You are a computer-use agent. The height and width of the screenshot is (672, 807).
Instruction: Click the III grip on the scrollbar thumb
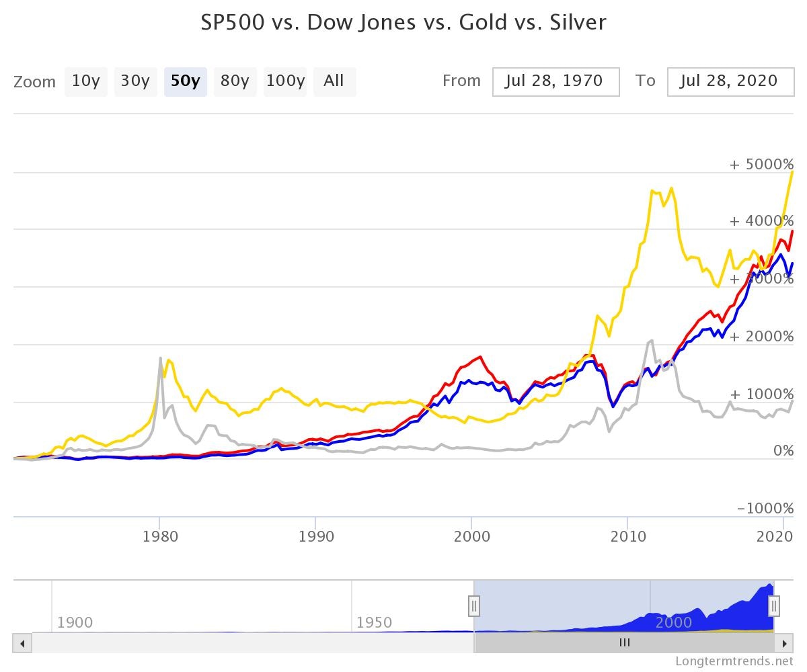625,642
